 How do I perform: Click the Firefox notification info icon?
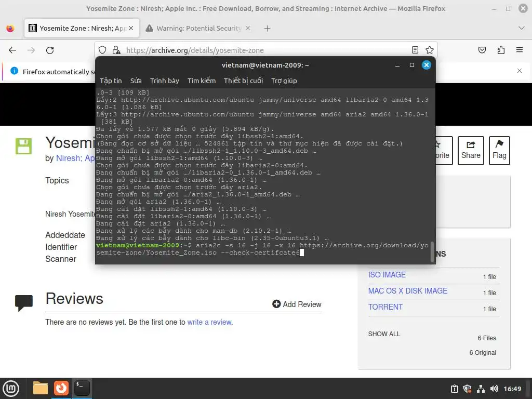click(x=14, y=71)
